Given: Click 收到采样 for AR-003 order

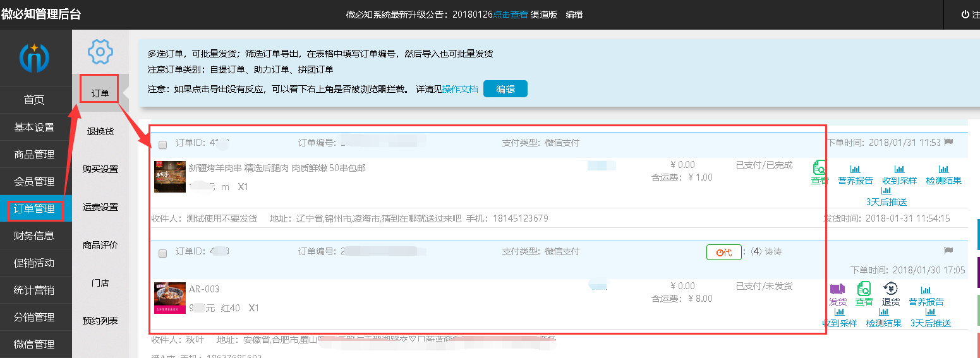Looking at the screenshot, I should click(839, 318).
